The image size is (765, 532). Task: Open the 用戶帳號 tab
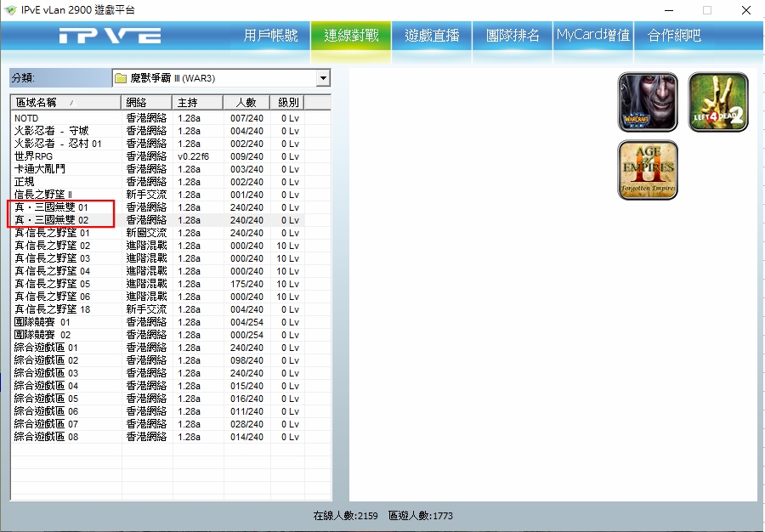[x=270, y=36]
